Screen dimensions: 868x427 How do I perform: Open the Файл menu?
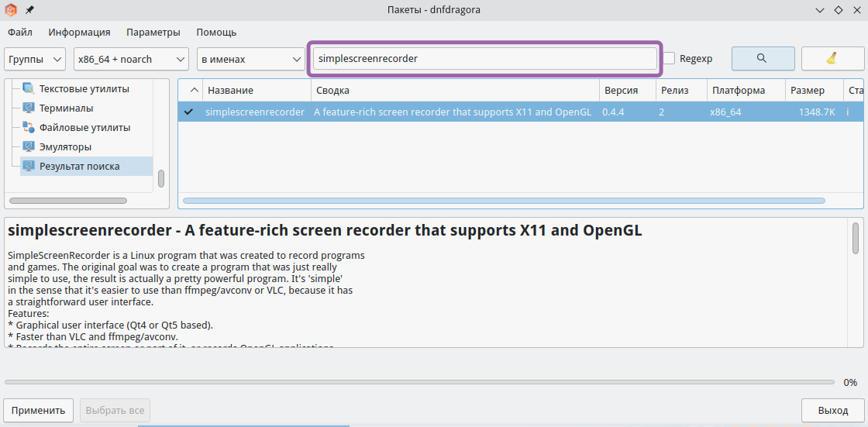click(20, 33)
